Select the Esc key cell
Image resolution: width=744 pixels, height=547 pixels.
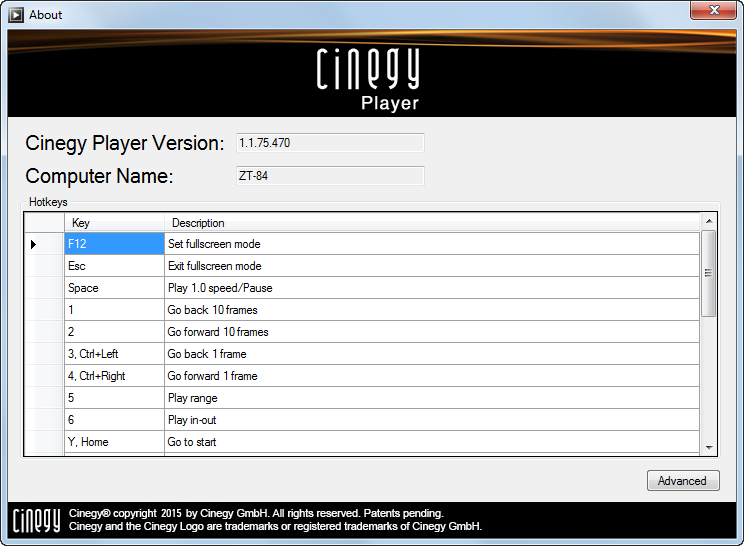coord(114,266)
